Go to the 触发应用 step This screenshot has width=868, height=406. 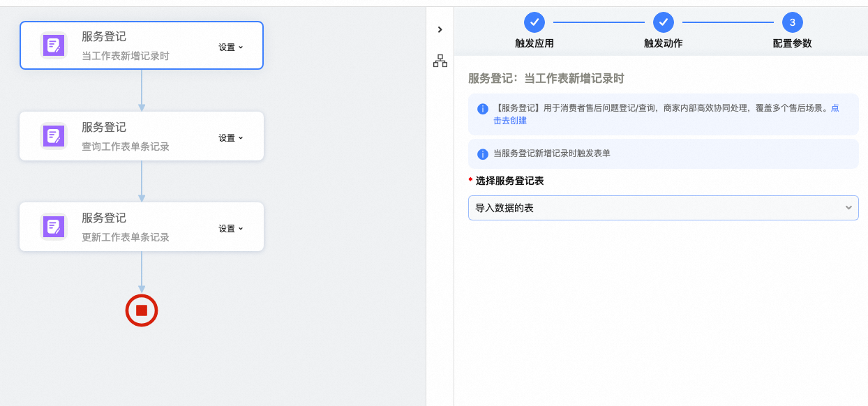[x=534, y=22]
